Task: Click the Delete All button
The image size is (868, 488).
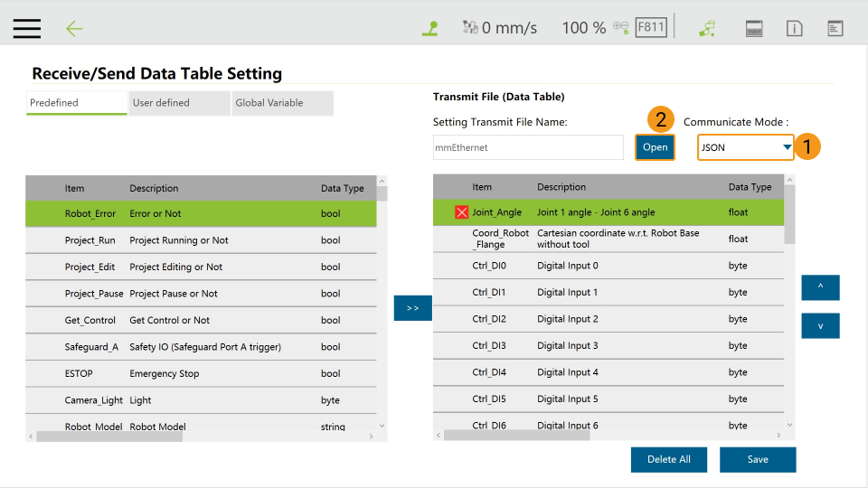Action: pyautogui.click(x=668, y=459)
